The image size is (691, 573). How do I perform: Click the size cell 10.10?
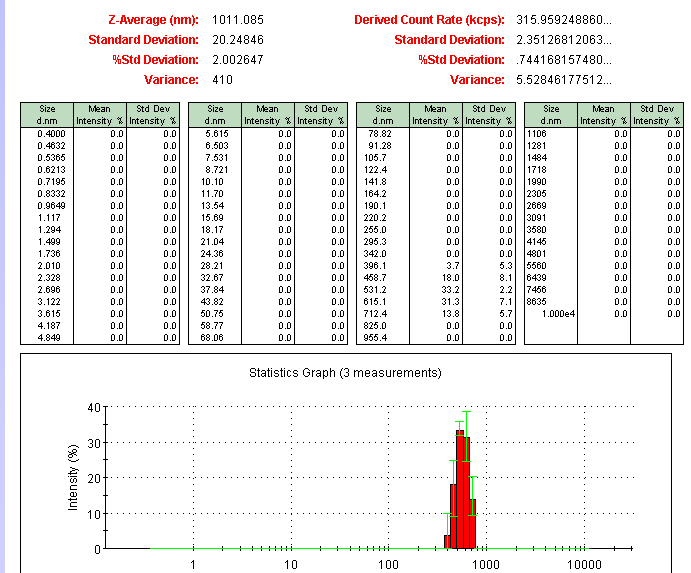click(212, 182)
